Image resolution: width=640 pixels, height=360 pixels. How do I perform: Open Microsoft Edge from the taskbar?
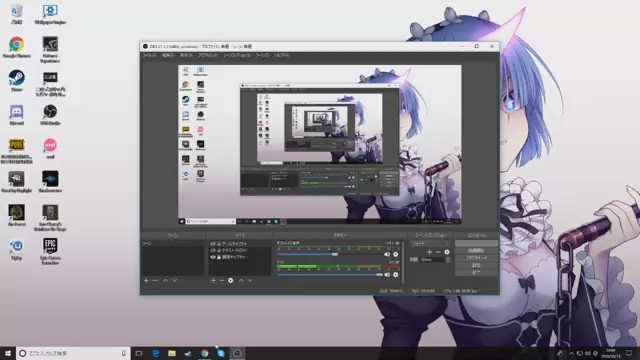[156, 353]
